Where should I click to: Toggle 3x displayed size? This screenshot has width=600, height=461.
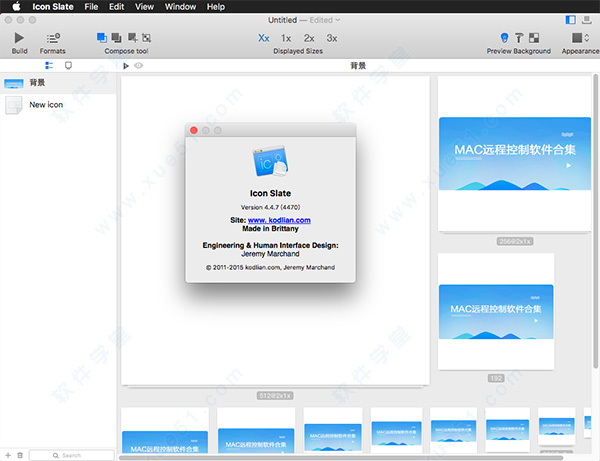[332, 38]
